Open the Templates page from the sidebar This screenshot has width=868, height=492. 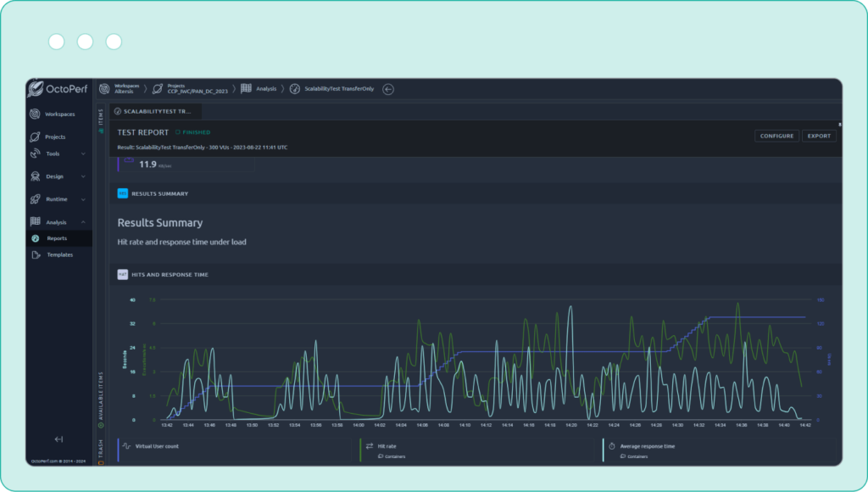pos(59,254)
